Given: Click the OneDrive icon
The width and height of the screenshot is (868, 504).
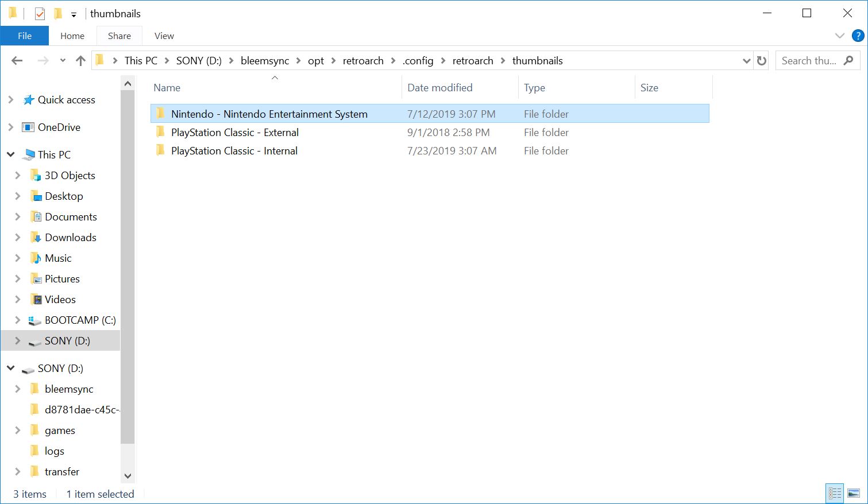Looking at the screenshot, I should coord(28,127).
